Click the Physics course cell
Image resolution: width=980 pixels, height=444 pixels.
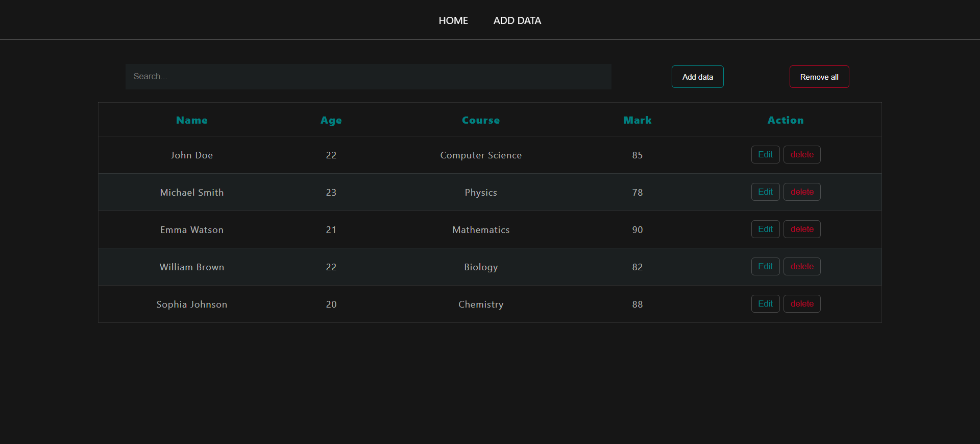(x=481, y=193)
